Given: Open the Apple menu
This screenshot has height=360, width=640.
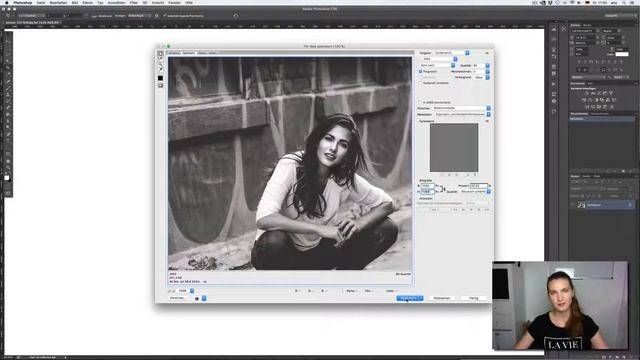Looking at the screenshot, I should click(6, 2).
